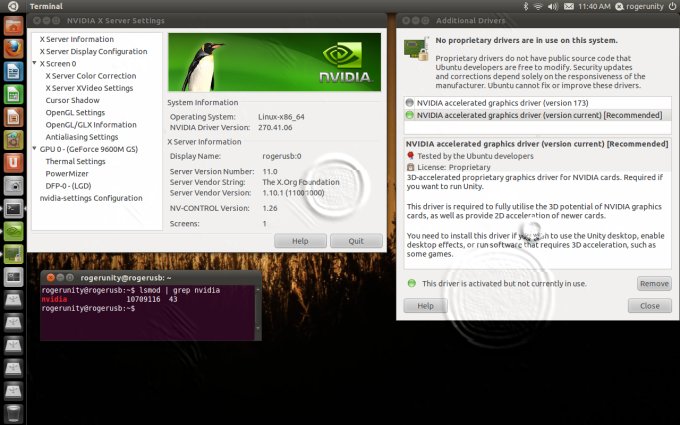Select NVIDIA driver version current [Recommended] row
The width and height of the screenshot is (680, 425).
tap(537, 115)
